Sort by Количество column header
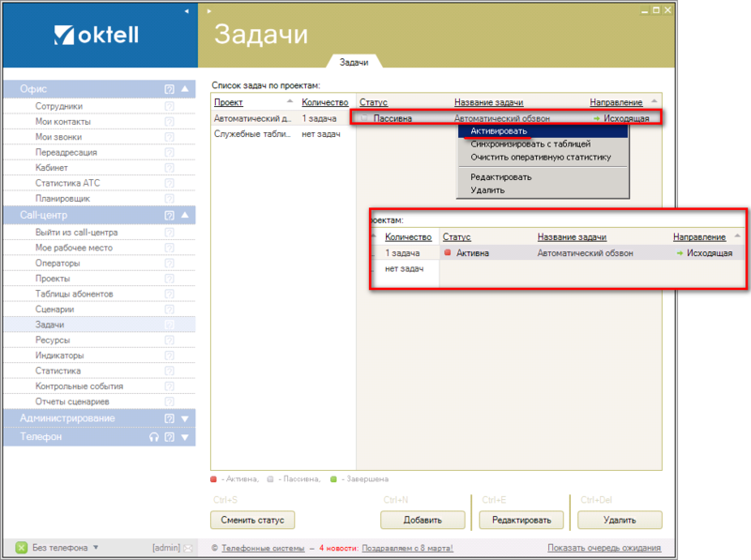Image resolution: width=751 pixels, height=560 pixels. (325, 102)
